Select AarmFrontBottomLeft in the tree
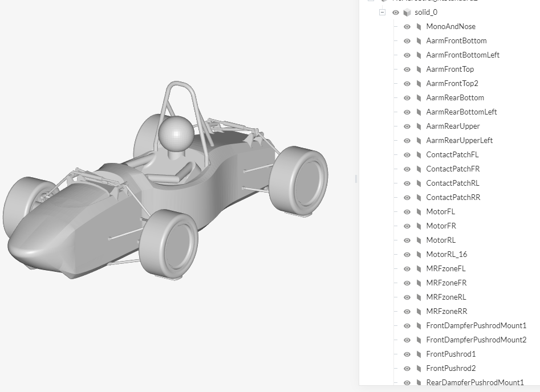 [x=463, y=55]
